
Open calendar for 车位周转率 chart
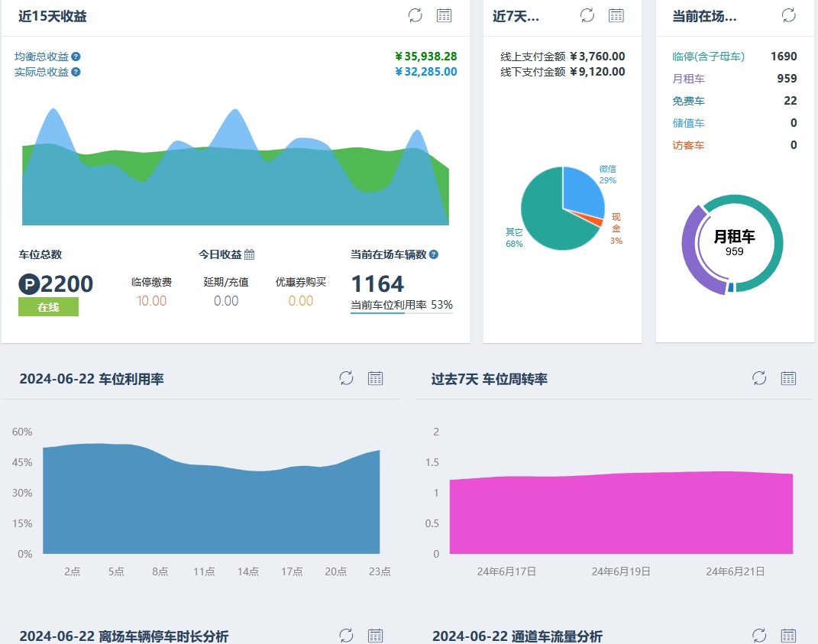coord(788,378)
